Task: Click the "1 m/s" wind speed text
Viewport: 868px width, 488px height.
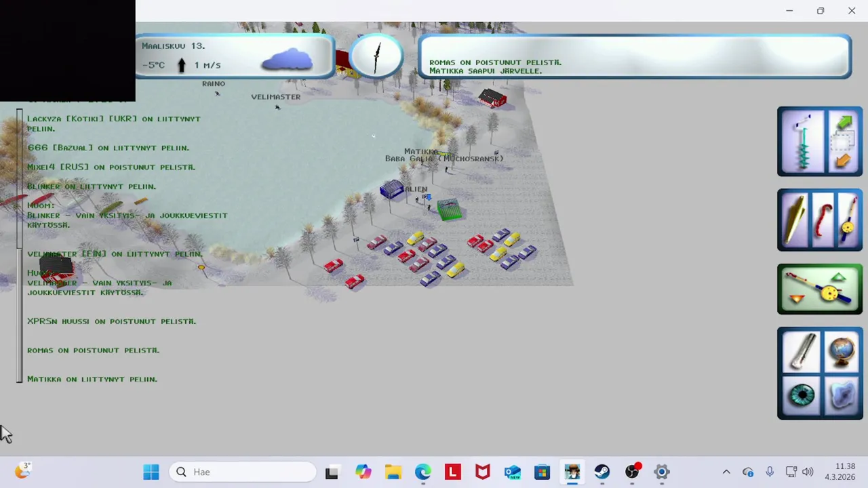Action: click(x=208, y=65)
